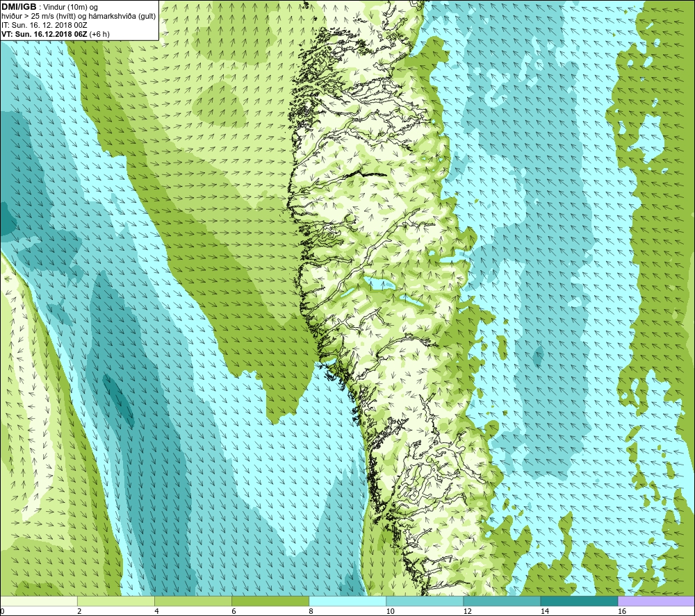Viewport: 695px width, 616px height.
Task: Click the 10–12 m/s teal legend swatch
Action: [x=424, y=601]
